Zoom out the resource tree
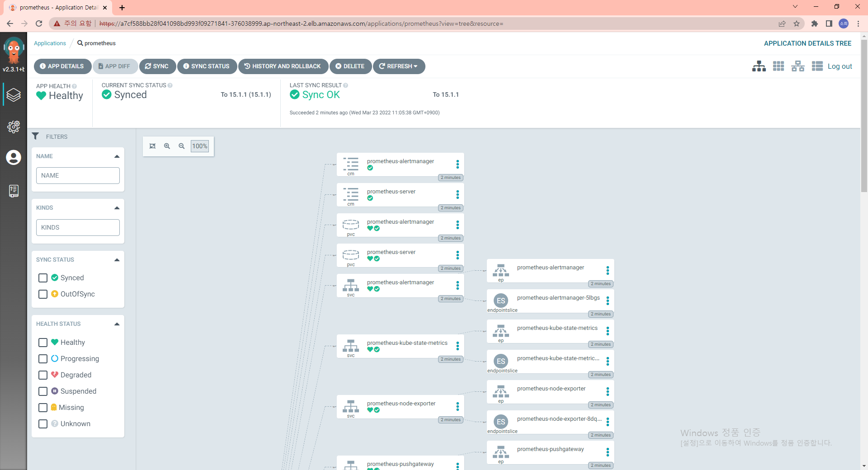 [181, 146]
